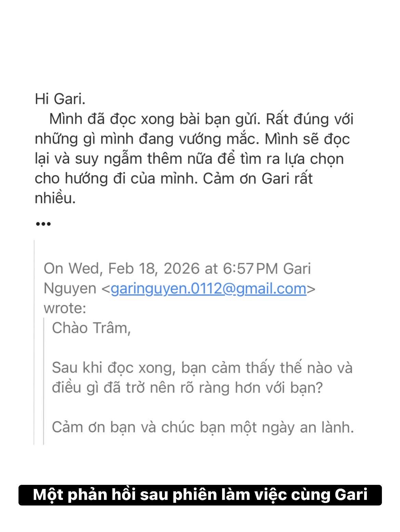
Task: Click the black caption banner about Gari
Action: coord(200,495)
